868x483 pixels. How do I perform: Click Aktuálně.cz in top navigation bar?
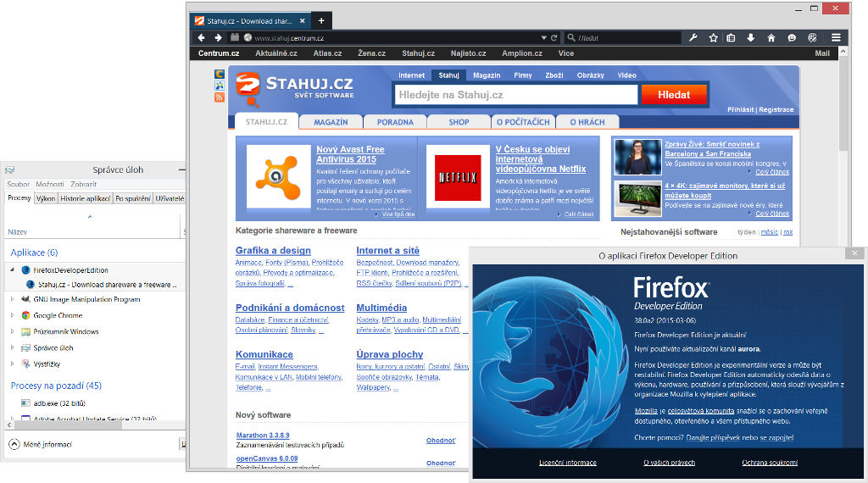[x=275, y=53]
